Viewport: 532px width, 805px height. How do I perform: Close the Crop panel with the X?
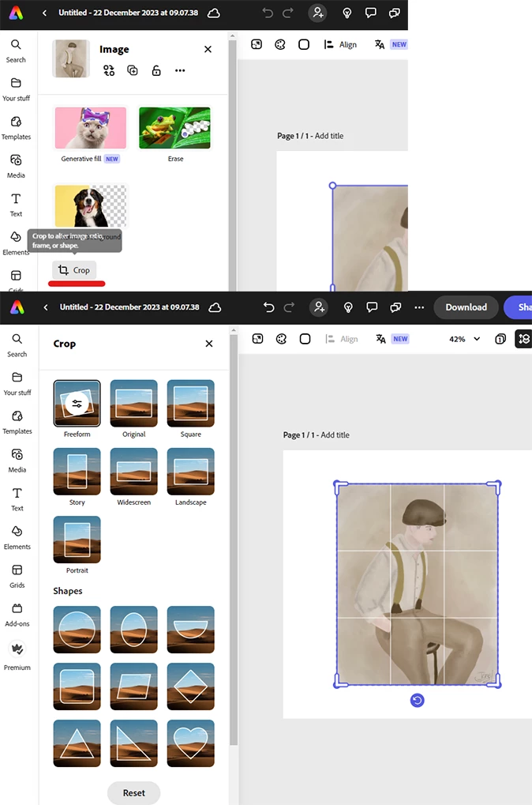[209, 344]
